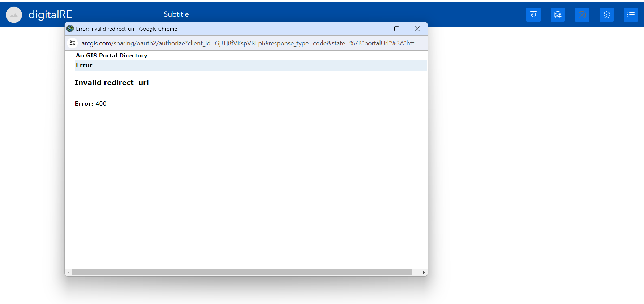
Task: Click the digitalRE app title
Action: tap(50, 14)
